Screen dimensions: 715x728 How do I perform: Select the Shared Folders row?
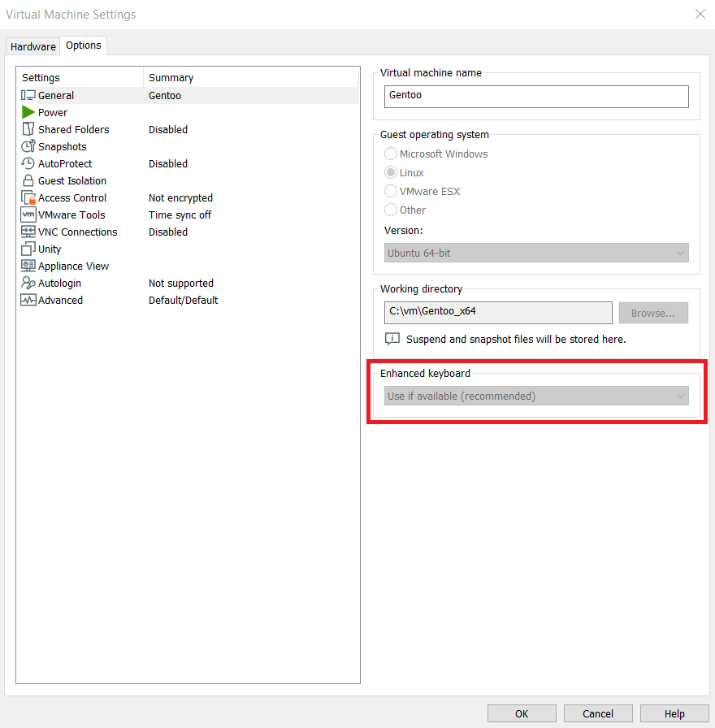(x=188, y=129)
